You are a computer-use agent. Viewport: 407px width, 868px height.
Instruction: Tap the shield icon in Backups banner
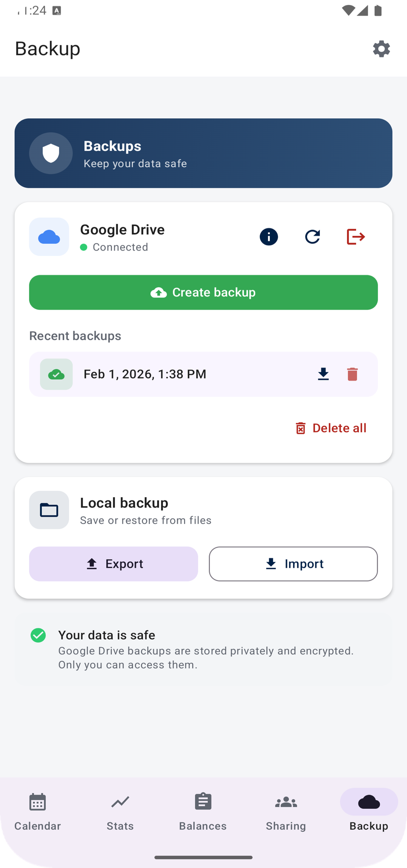[x=51, y=153]
